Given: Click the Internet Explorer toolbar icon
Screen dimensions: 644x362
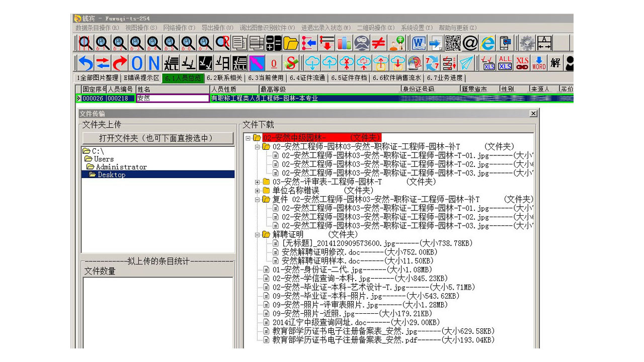Looking at the screenshot, I should 487,43.
